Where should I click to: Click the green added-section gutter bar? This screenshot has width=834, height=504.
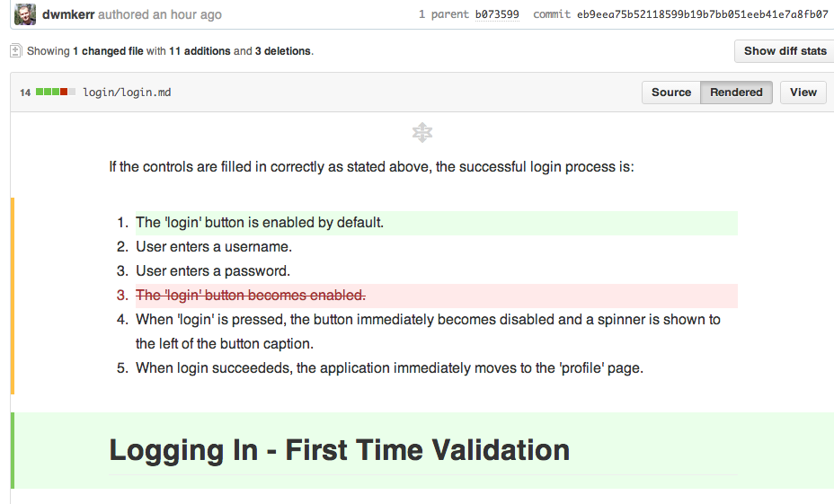pyautogui.click(x=13, y=450)
